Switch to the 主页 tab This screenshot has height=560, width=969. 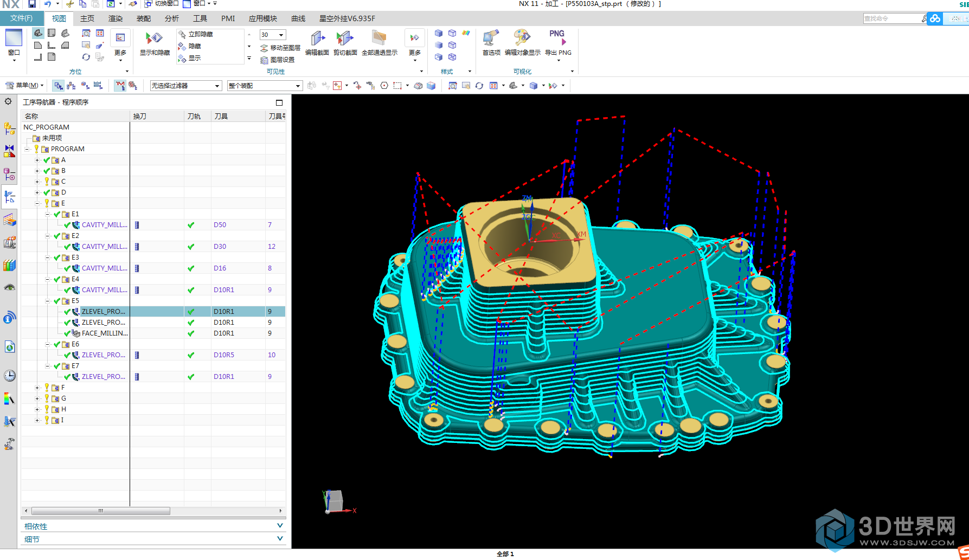87,18
